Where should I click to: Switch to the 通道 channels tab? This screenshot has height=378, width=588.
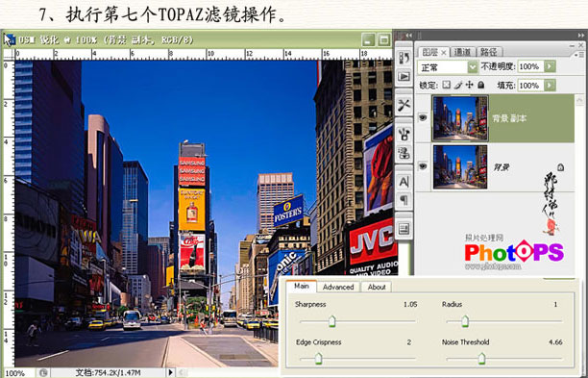[462, 52]
